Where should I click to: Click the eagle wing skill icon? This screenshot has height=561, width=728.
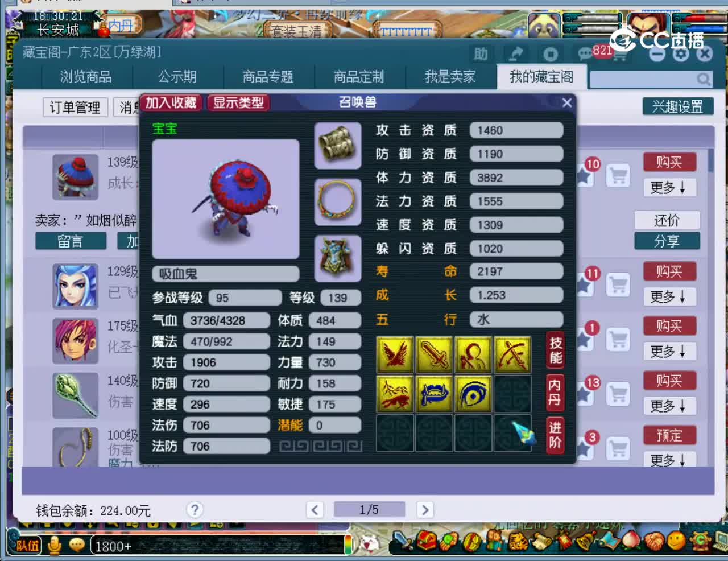[x=395, y=354]
